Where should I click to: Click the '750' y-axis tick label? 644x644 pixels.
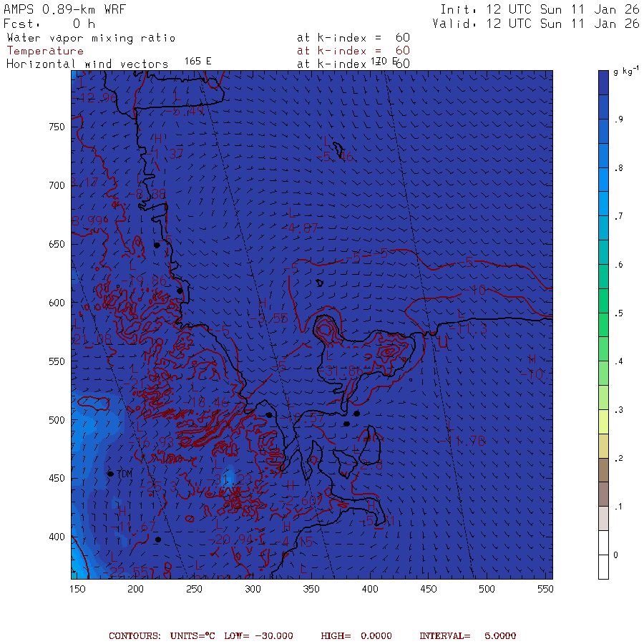57,127
